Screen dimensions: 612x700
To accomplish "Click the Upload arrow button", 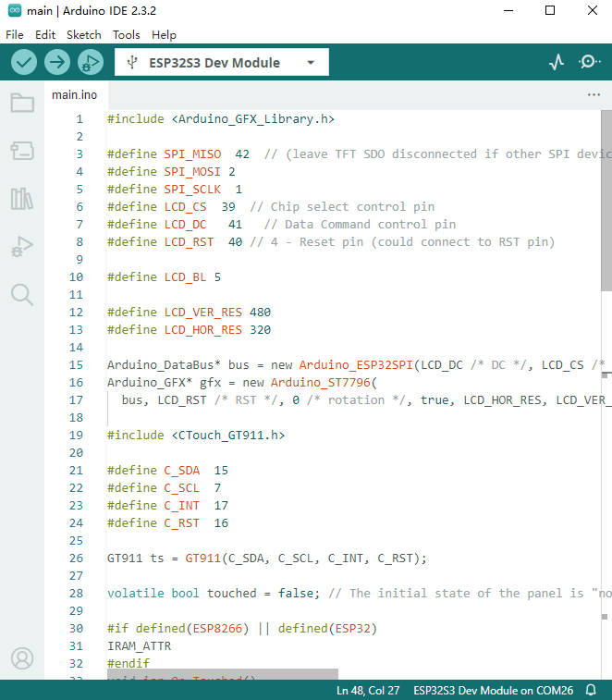I will click(57, 62).
